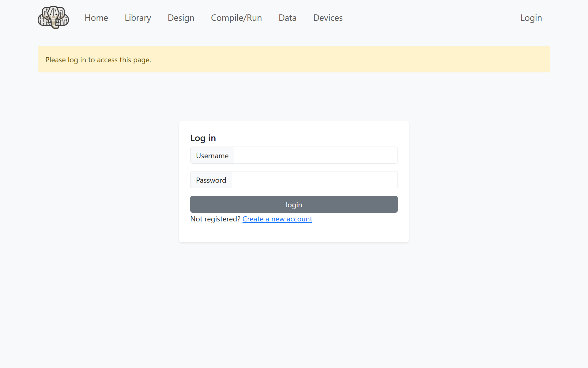Select Compile/Run in the navbar
The height and width of the screenshot is (368, 588).
[x=236, y=18]
